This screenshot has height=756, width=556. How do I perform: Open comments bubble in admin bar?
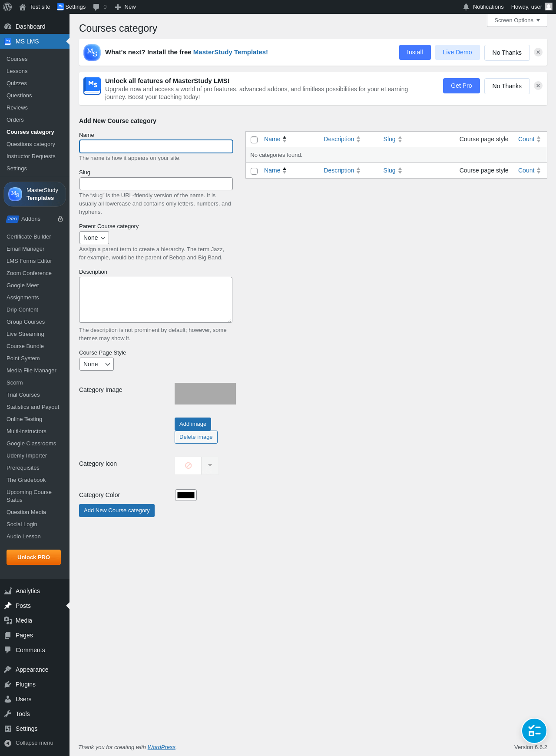pos(99,7)
